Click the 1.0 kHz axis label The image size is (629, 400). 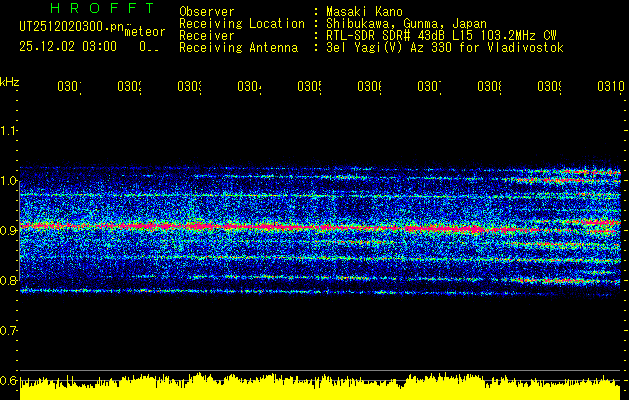(x=8, y=181)
